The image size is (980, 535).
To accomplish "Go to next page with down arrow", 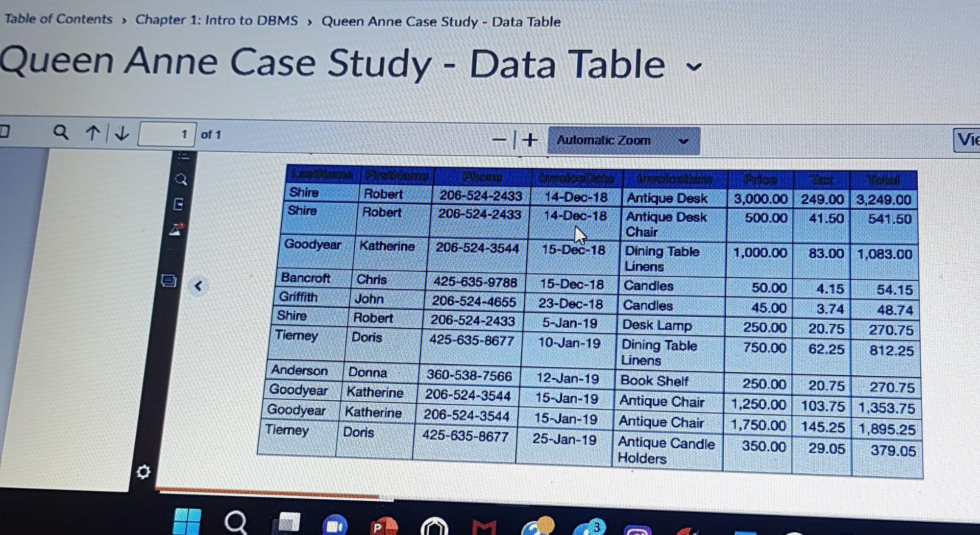I will (121, 134).
